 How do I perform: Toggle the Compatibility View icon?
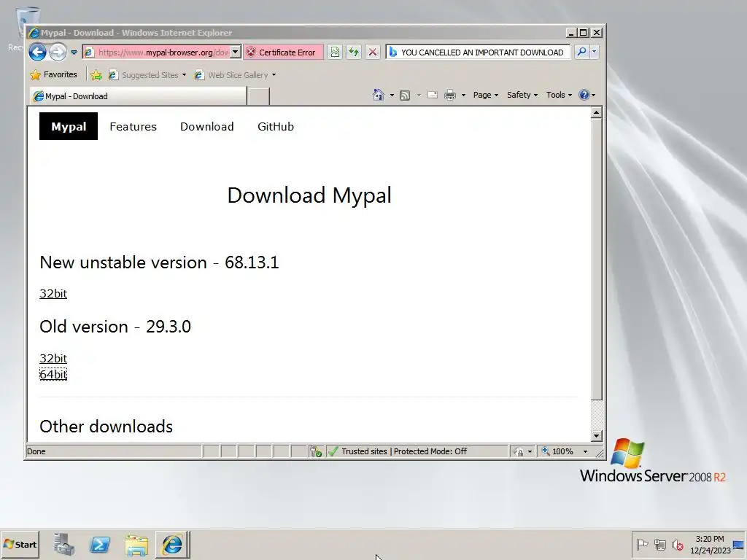335,52
